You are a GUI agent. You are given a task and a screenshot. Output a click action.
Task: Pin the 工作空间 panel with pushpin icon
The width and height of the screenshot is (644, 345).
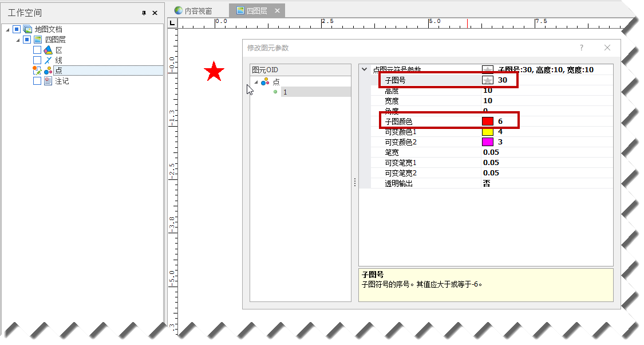(144, 13)
